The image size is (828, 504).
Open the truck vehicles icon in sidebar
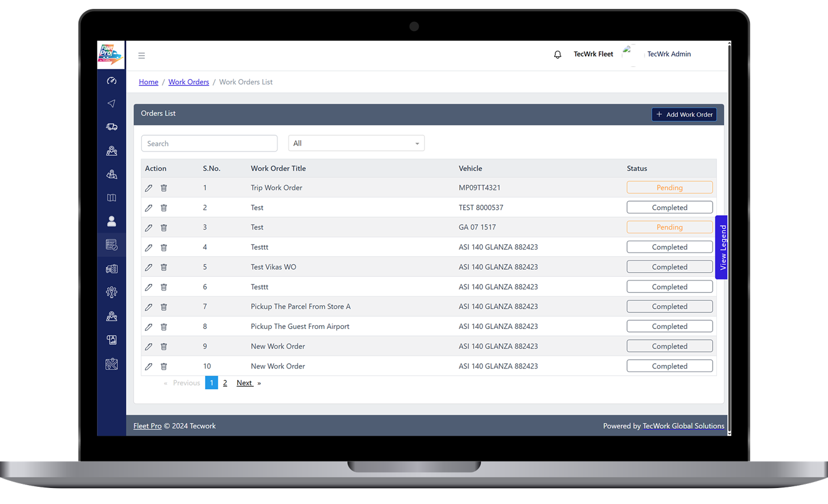pos(112,127)
